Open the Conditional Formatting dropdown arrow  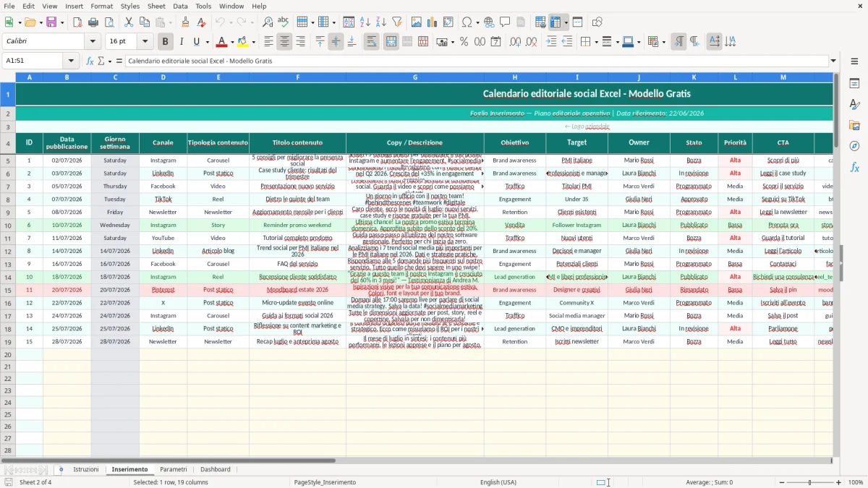pos(663,42)
